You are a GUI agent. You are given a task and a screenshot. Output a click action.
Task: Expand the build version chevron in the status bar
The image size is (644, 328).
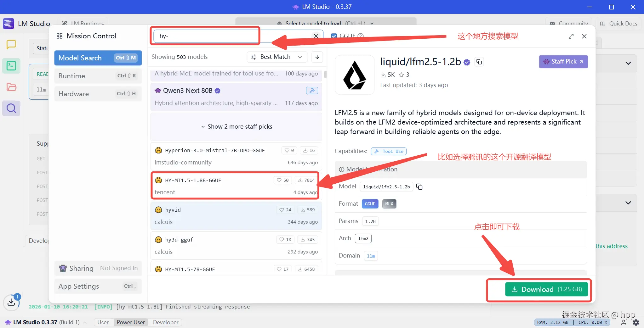[x=85, y=322]
